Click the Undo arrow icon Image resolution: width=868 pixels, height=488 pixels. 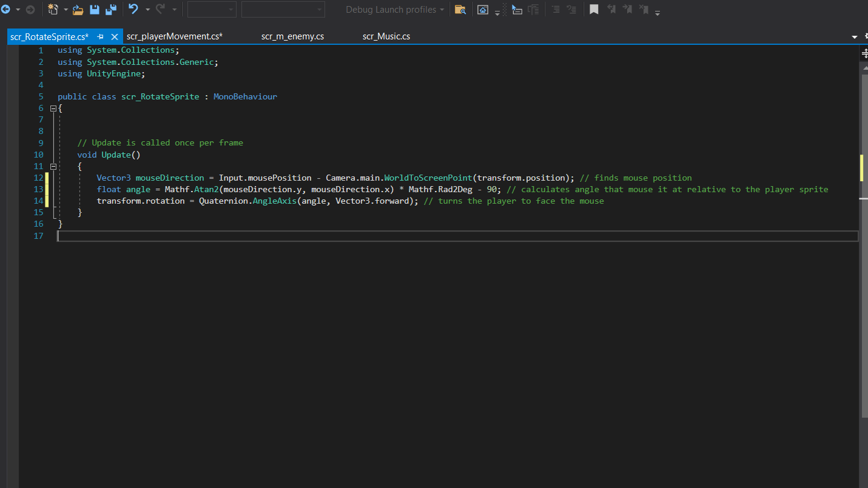pos(133,10)
